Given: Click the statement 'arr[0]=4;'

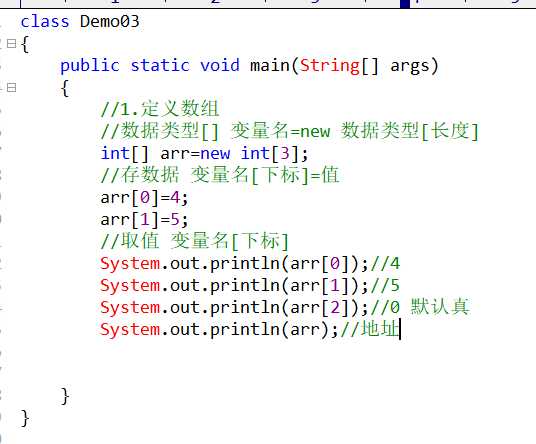Looking at the screenshot, I should click(x=144, y=198).
